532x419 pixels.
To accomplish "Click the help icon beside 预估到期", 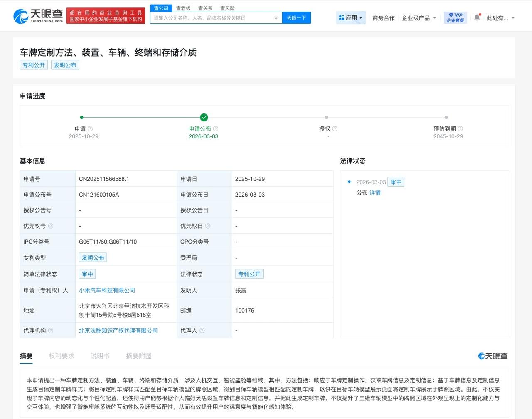I will pyautogui.click(x=460, y=128).
